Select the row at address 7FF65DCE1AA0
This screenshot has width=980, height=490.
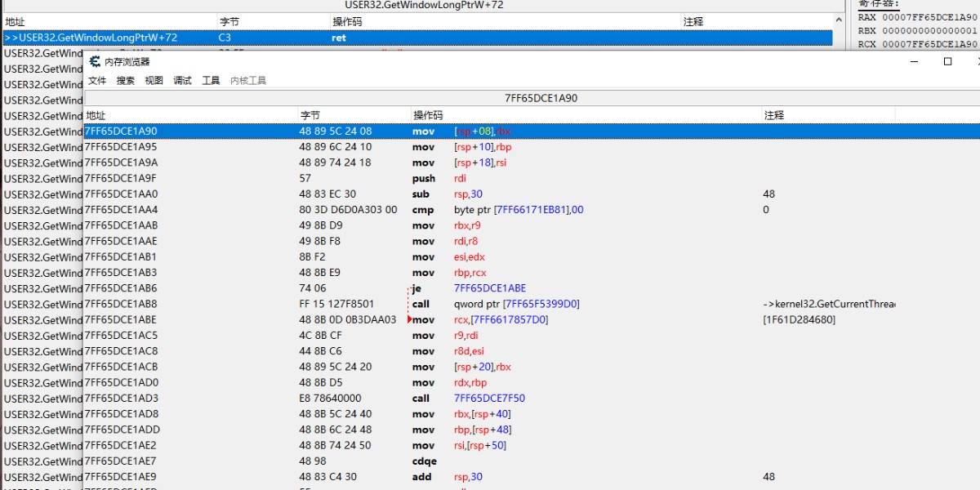(532, 194)
